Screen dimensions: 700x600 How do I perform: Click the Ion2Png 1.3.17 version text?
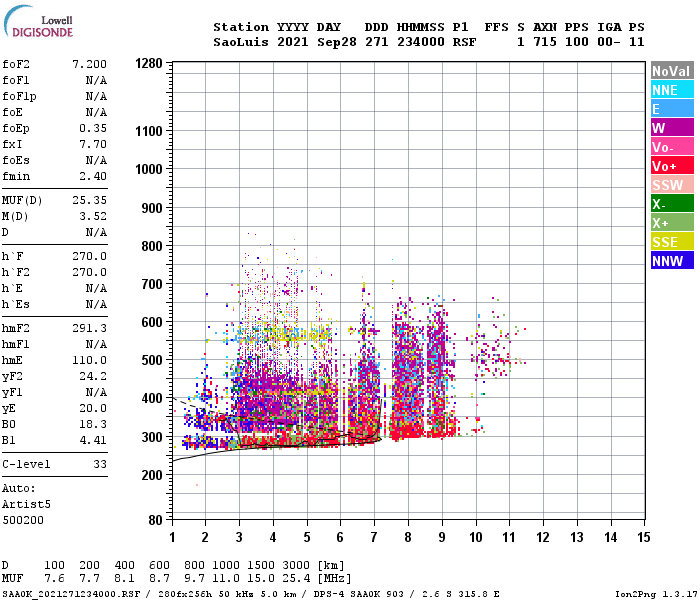point(655,594)
